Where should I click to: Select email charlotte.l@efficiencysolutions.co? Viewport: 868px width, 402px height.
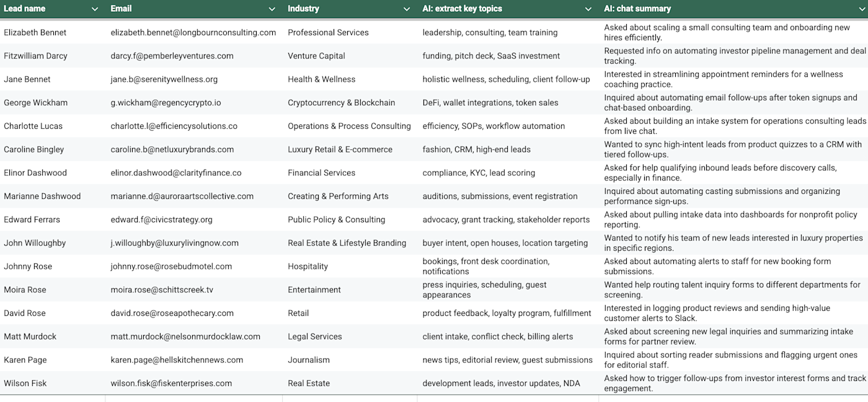pyautogui.click(x=174, y=126)
